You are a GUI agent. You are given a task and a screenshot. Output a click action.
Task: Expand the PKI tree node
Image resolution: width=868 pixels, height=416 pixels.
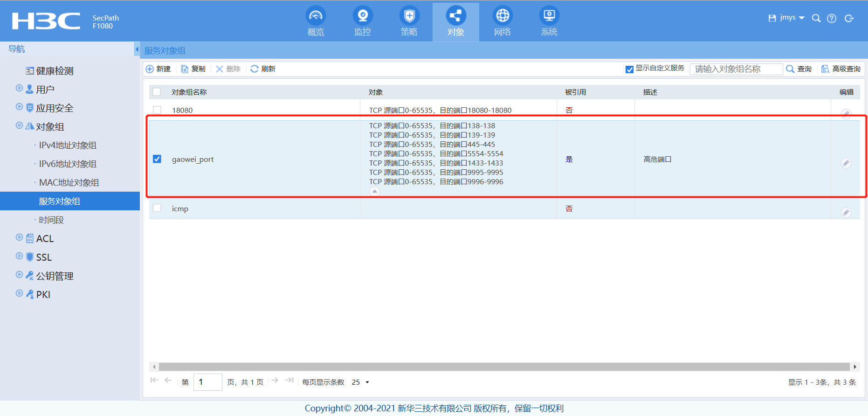[x=19, y=293]
